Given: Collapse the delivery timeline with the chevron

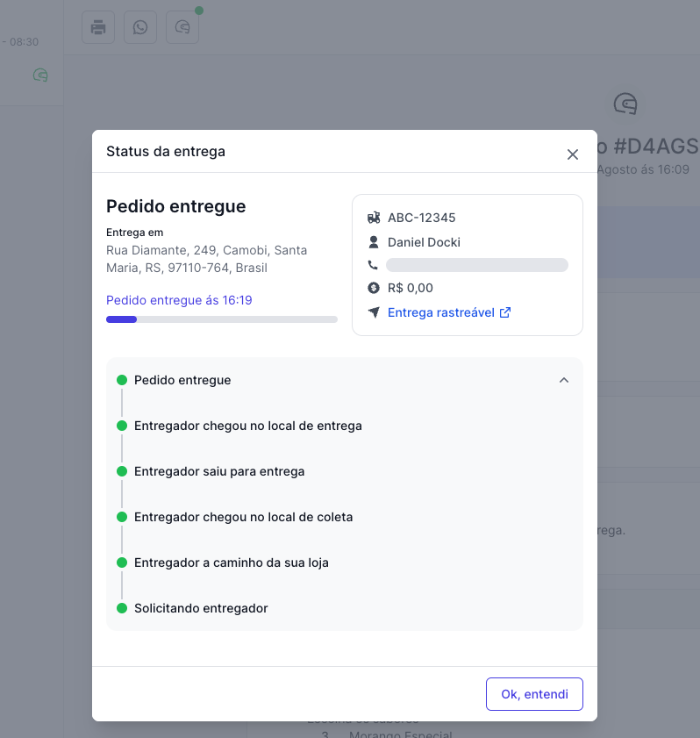Looking at the screenshot, I should (564, 380).
